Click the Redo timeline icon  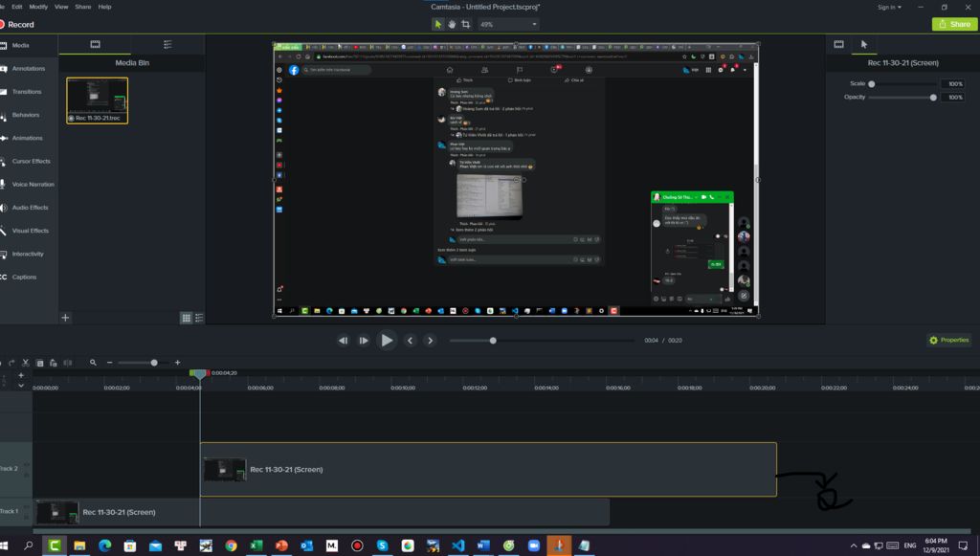point(11,363)
